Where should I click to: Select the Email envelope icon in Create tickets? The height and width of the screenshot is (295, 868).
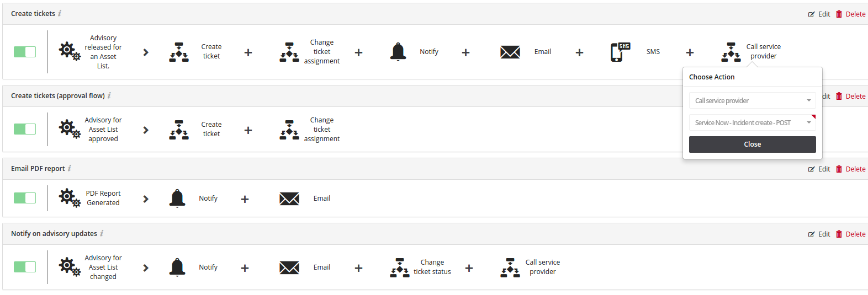point(510,52)
